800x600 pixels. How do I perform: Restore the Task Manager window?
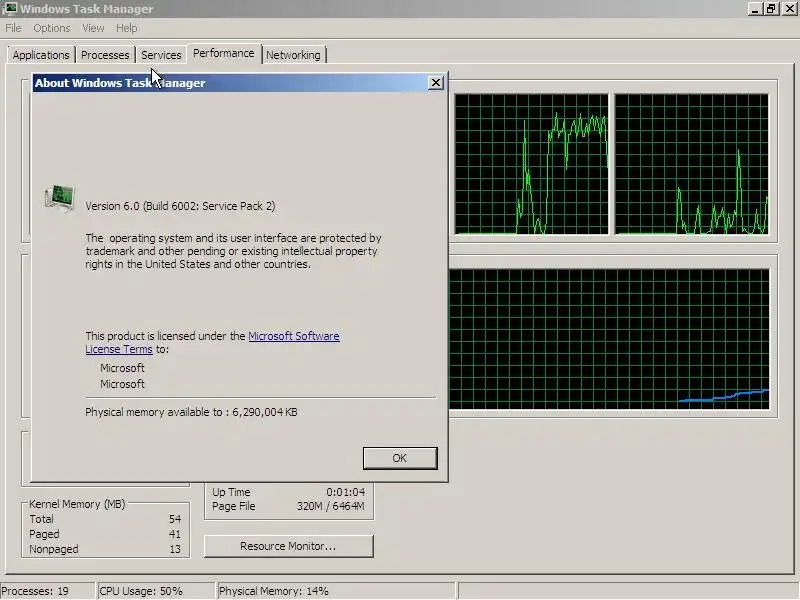(x=771, y=8)
